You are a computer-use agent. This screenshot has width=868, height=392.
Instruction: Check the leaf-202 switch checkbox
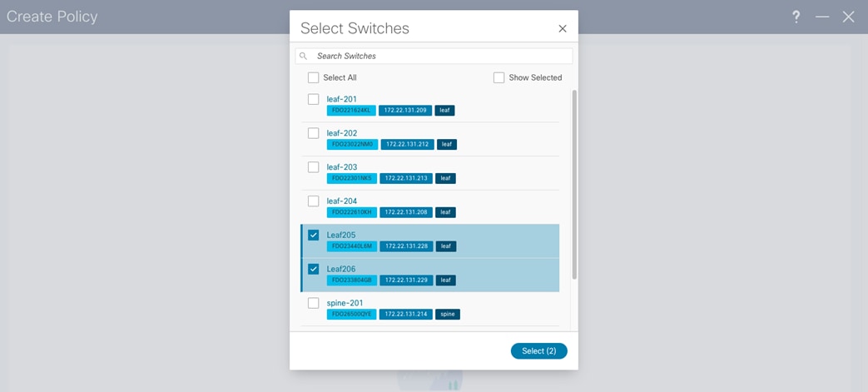click(x=313, y=133)
